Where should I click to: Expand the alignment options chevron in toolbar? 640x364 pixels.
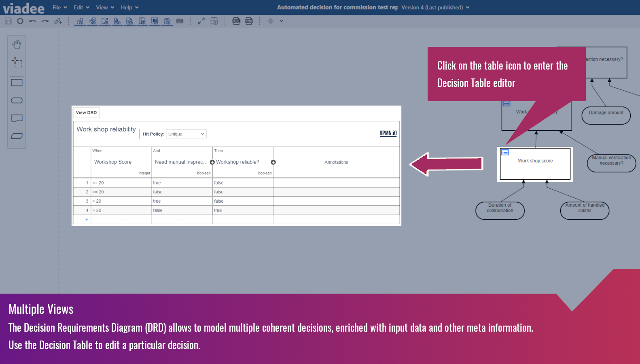(x=282, y=21)
